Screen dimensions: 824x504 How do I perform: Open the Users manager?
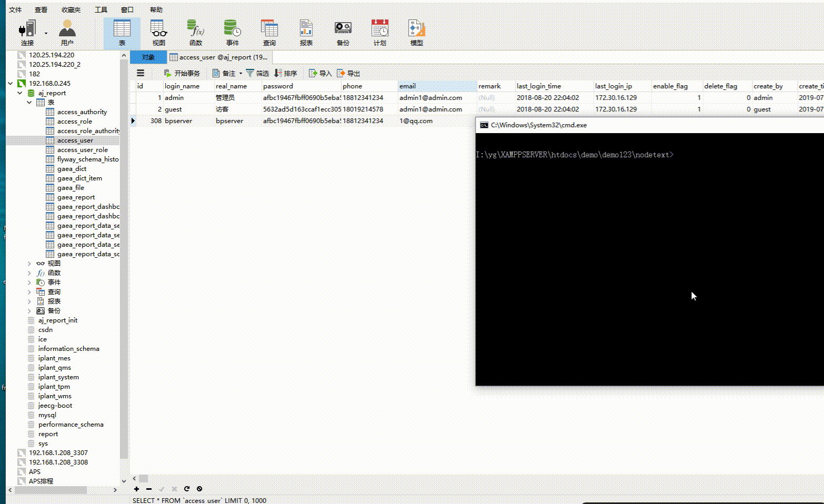[67, 32]
